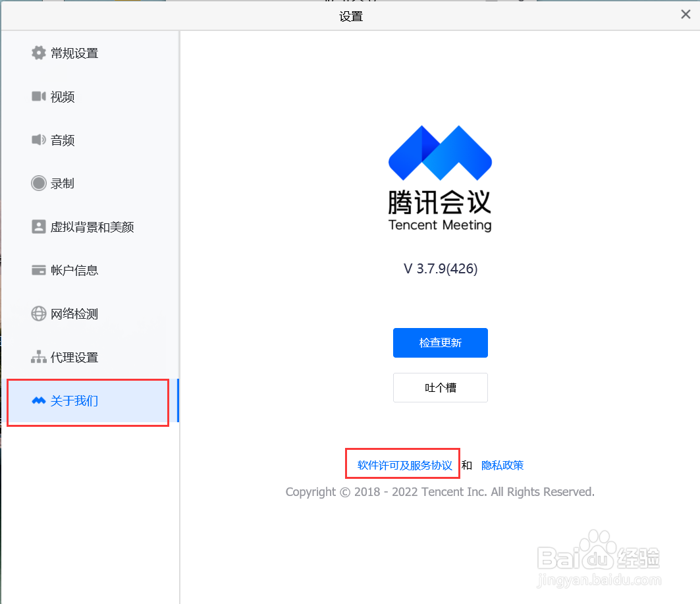The height and width of the screenshot is (604, 700).
Task: Open the 虚拟背景和美颜 tab
Action: click(90, 227)
